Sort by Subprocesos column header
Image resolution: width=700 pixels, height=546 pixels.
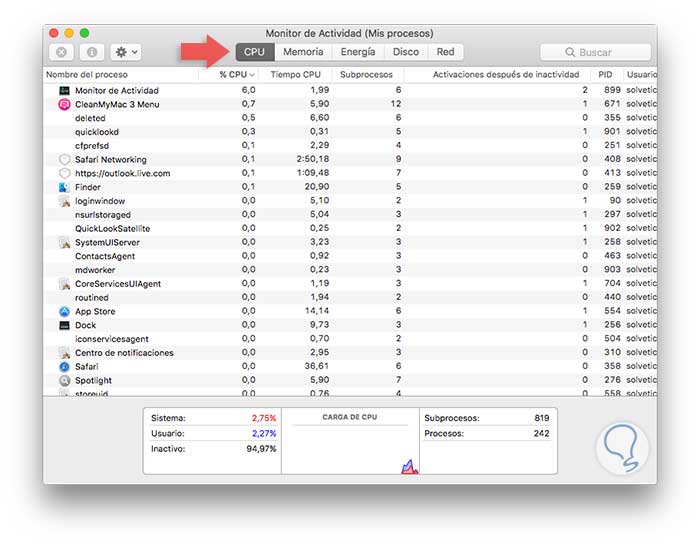coord(366,75)
